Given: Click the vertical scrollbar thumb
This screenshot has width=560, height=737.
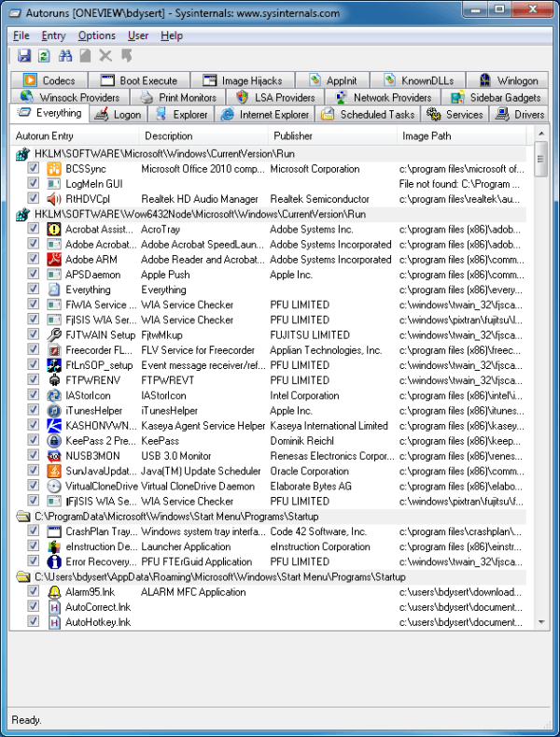Looking at the screenshot, I should tap(541, 159).
